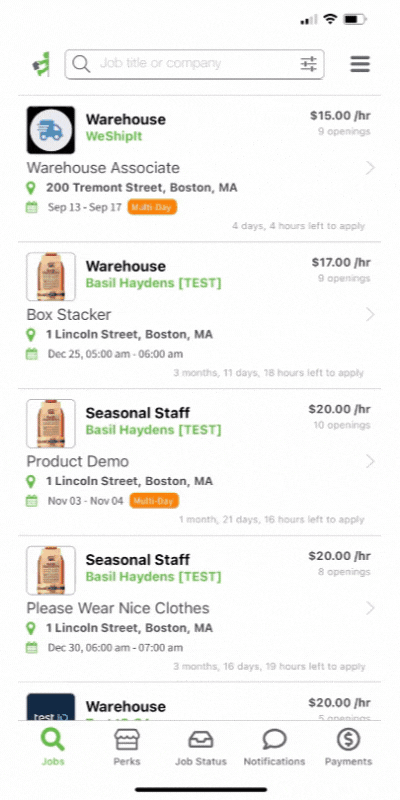Viewport: 400px width, 800px height.
Task: Tap the green app logo icon
Action: [x=41, y=64]
